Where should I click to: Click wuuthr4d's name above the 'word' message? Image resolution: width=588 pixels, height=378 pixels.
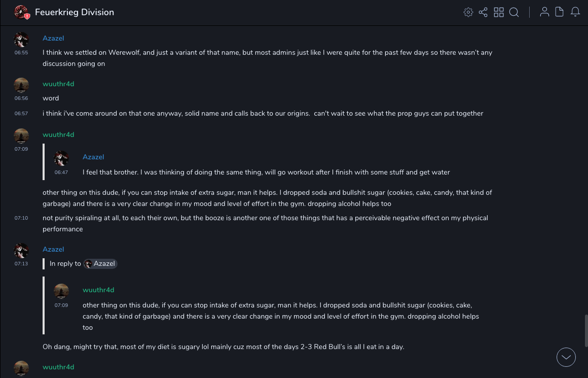click(x=58, y=84)
